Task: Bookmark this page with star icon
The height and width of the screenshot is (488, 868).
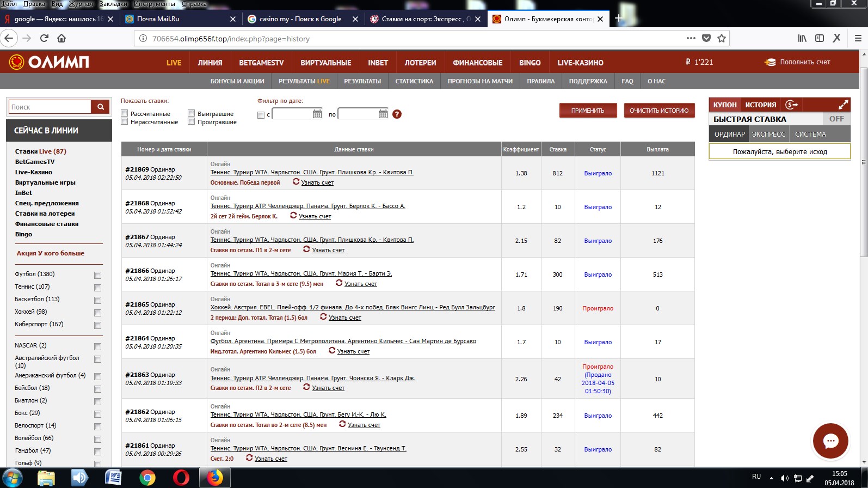Action: [722, 38]
